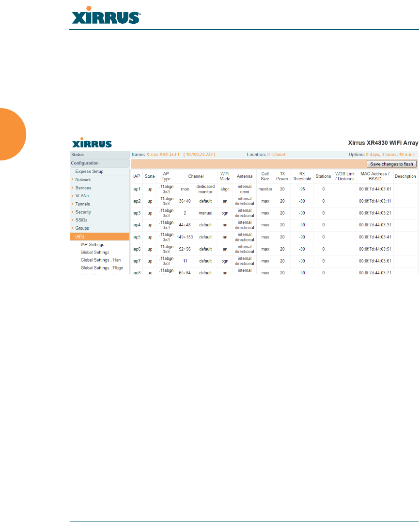This screenshot has height=522, width=420.
Task: Click the AP Type column header
Action: [x=166, y=176]
